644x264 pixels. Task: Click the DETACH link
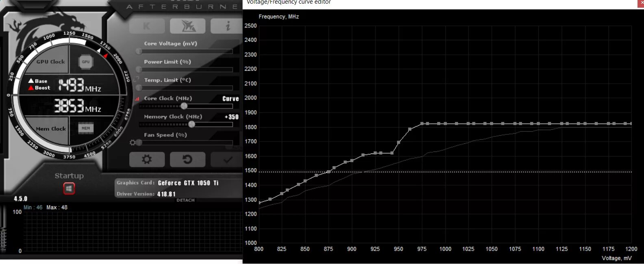[186, 200]
